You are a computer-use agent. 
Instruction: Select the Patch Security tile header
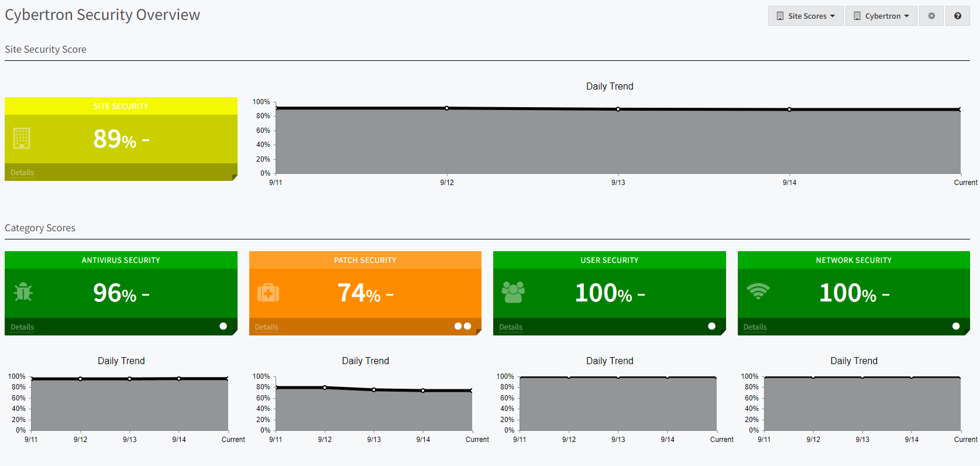365,260
